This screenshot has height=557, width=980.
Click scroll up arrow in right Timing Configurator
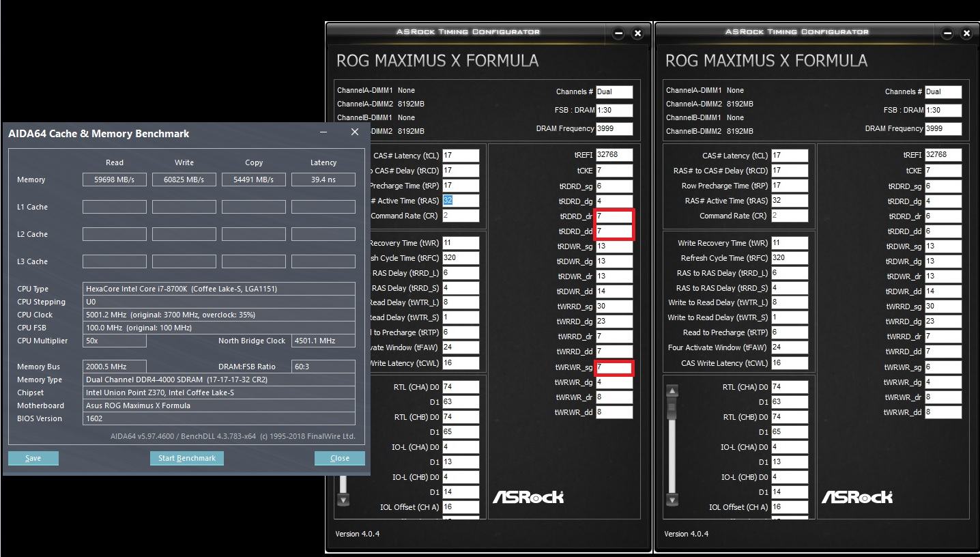(672, 391)
